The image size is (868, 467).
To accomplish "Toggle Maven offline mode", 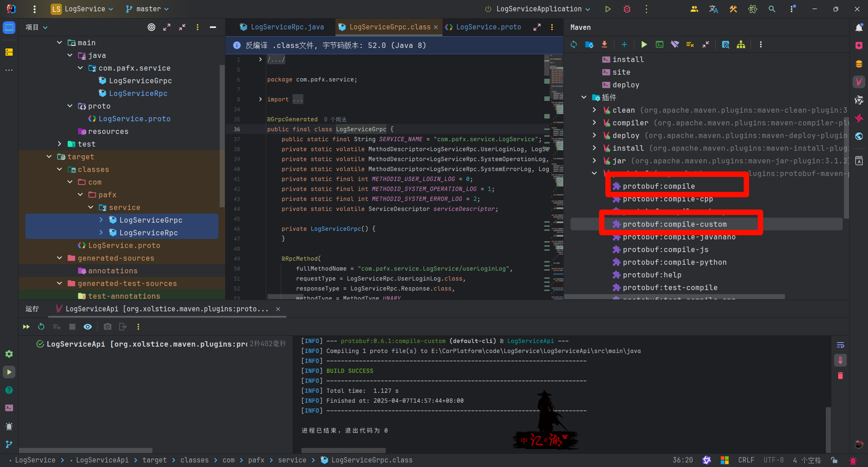I will click(675, 44).
